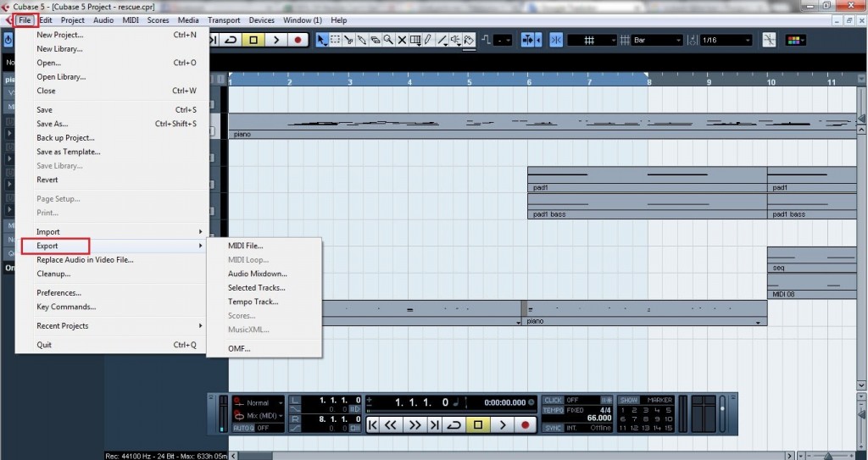Select the Split scissors tool

348,40
